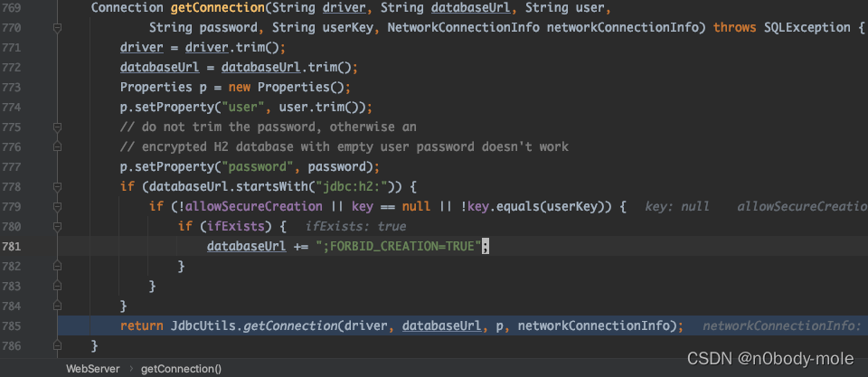
Task: Click 'ifExists: true' inline debug hint
Action: [355, 227]
